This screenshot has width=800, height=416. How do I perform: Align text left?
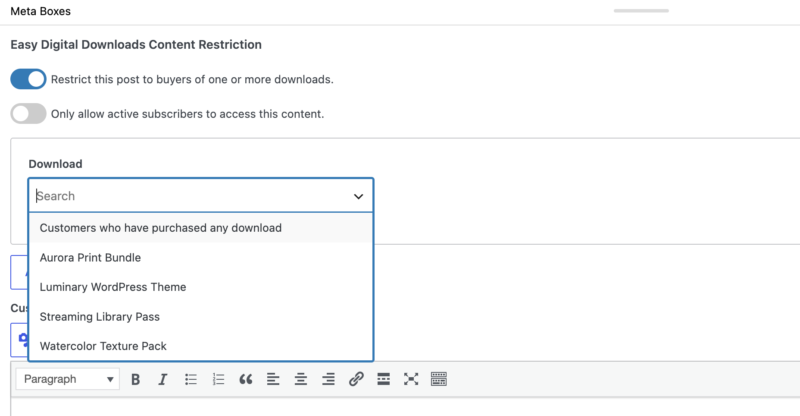pyautogui.click(x=273, y=379)
